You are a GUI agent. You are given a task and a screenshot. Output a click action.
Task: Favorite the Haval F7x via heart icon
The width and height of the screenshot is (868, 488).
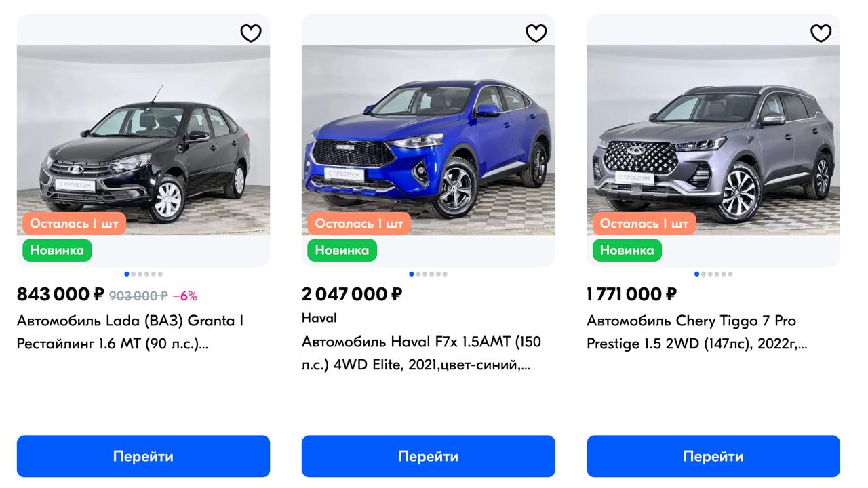click(x=536, y=33)
